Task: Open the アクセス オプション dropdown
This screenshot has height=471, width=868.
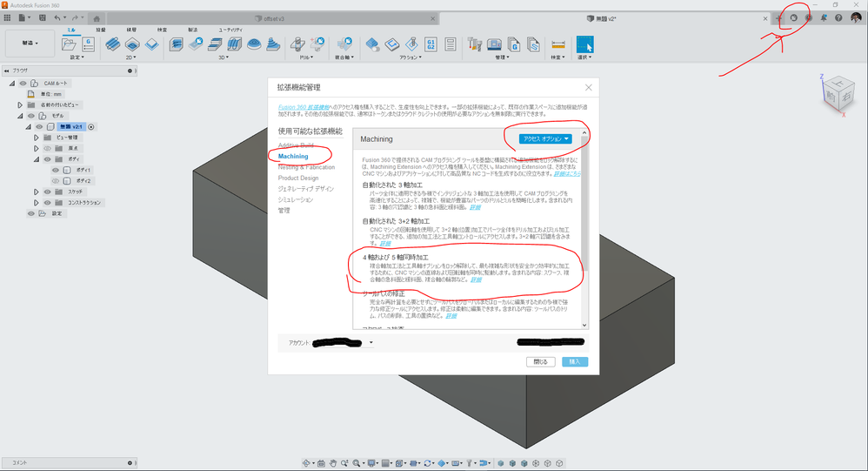Action: (x=545, y=138)
